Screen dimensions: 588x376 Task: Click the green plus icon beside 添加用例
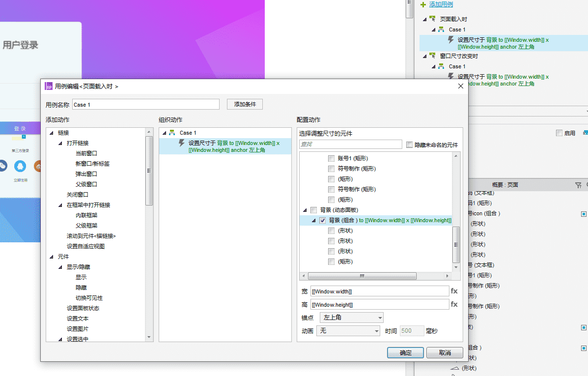pos(423,4)
